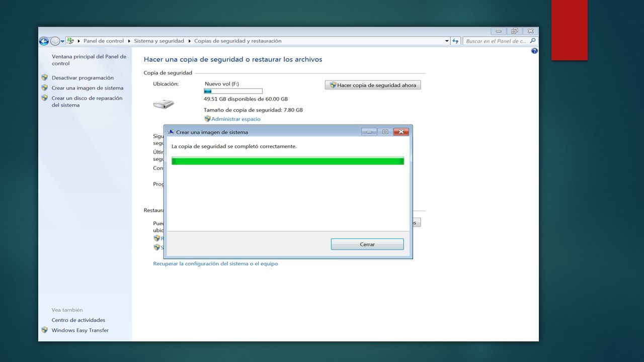
Task: Click shield icon beside 'Desactivar programación'
Action: coord(45,77)
